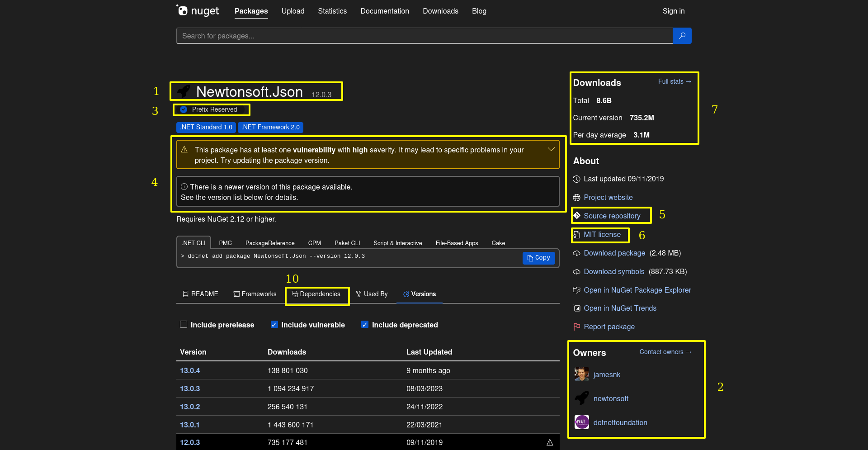Click the blue search magnifier button
The image size is (868, 450).
(x=682, y=36)
